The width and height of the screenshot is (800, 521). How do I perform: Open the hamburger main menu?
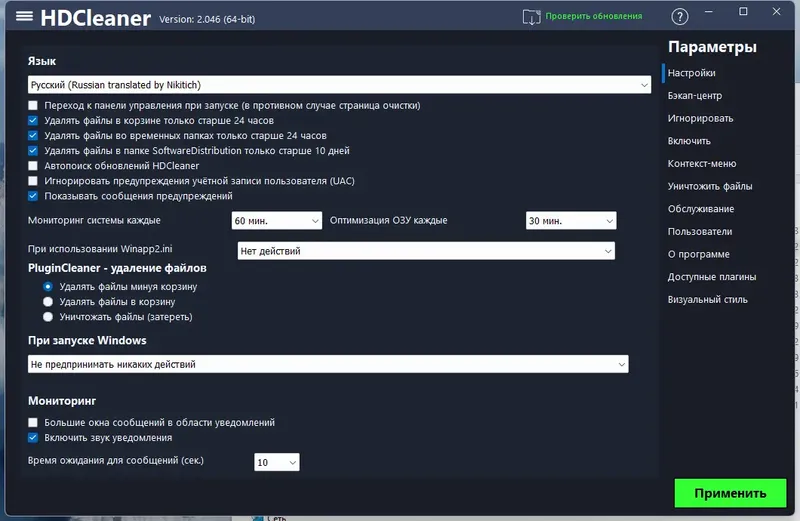pos(24,16)
